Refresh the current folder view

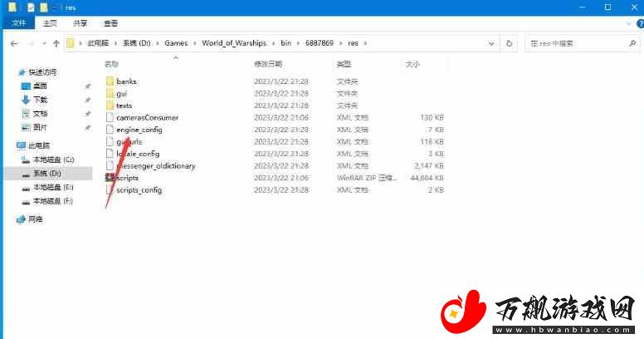509,43
